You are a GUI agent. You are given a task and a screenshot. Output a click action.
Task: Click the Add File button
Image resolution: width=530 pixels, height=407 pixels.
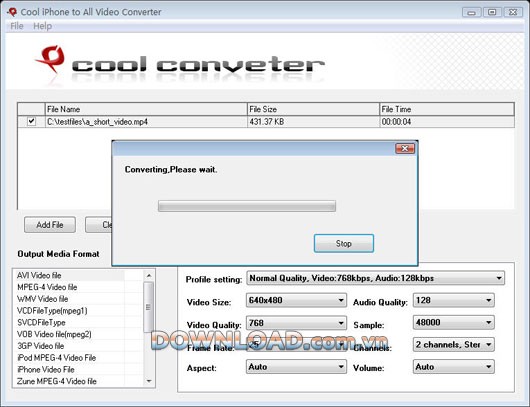tap(50, 225)
